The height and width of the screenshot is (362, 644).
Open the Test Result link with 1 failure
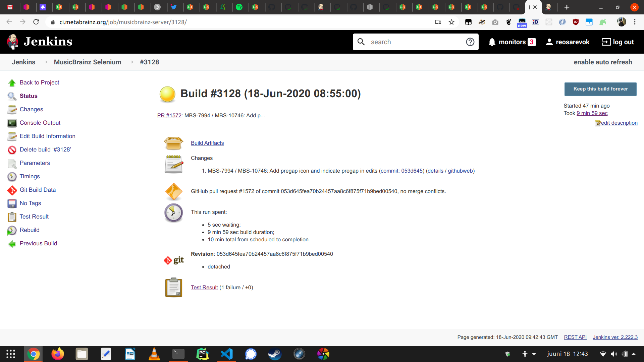(204, 287)
